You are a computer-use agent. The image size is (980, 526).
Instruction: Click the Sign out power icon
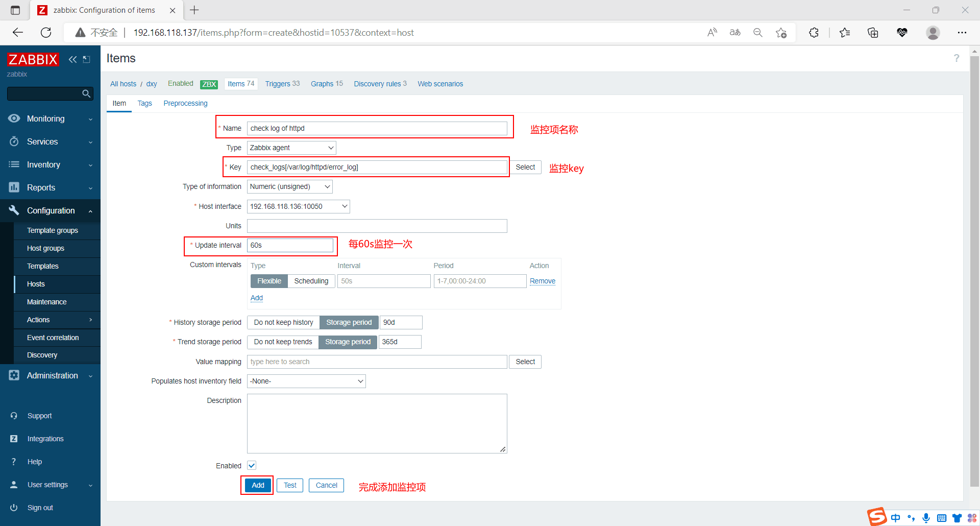pyautogui.click(x=14, y=508)
